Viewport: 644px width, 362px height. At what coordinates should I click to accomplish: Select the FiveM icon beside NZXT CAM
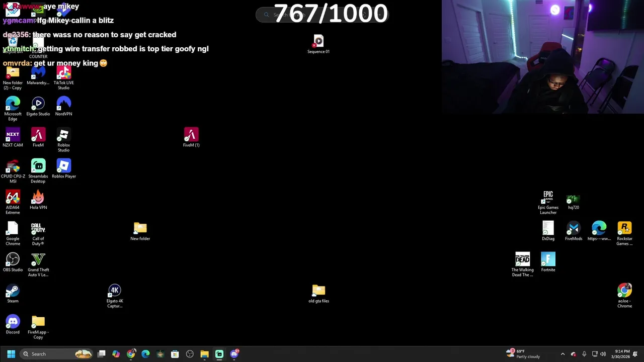pos(38,138)
